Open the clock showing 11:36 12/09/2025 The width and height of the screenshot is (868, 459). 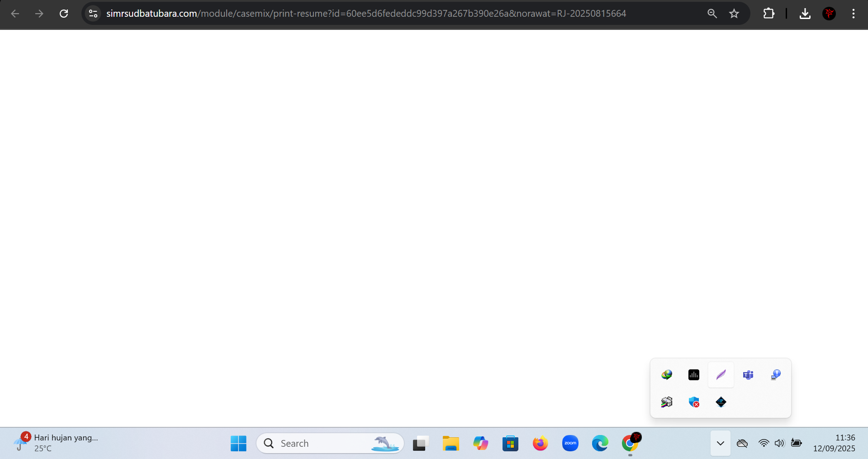pos(834,443)
